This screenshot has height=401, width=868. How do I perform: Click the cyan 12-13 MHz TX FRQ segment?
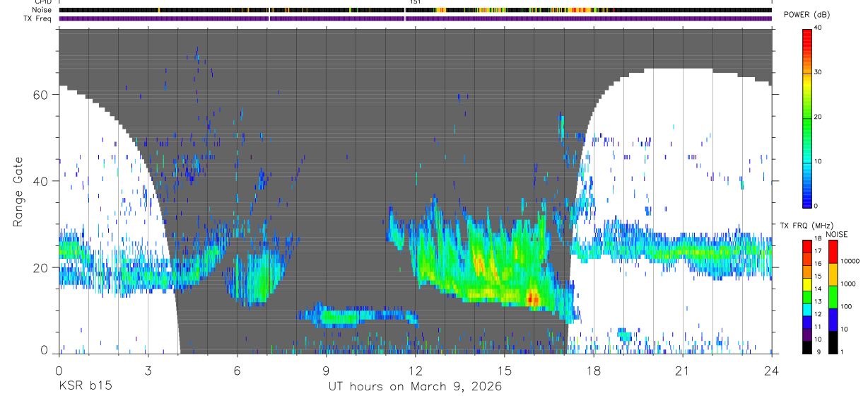click(808, 309)
